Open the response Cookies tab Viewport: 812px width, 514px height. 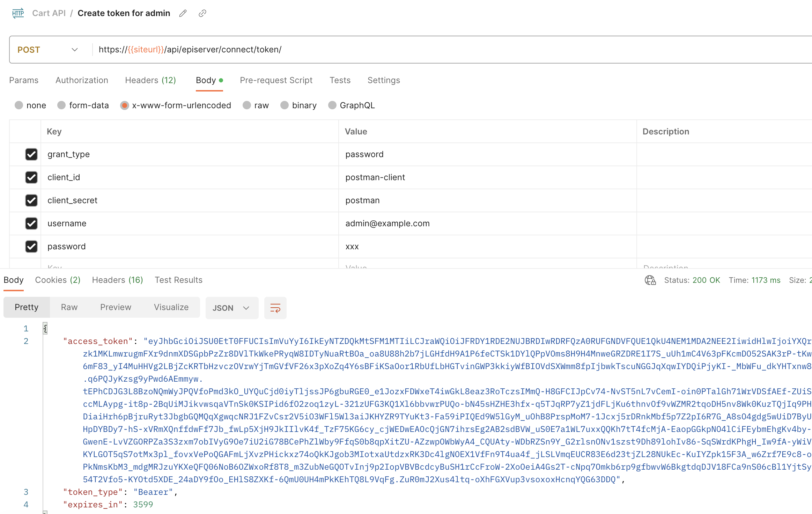[x=58, y=280]
